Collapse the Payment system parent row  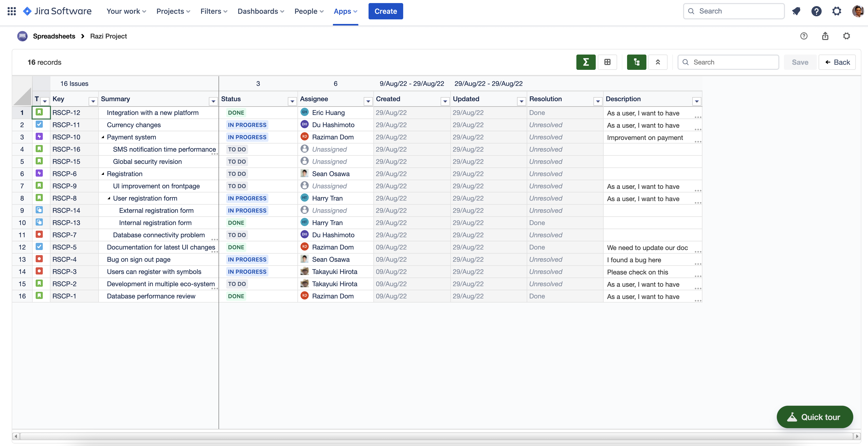click(x=103, y=137)
